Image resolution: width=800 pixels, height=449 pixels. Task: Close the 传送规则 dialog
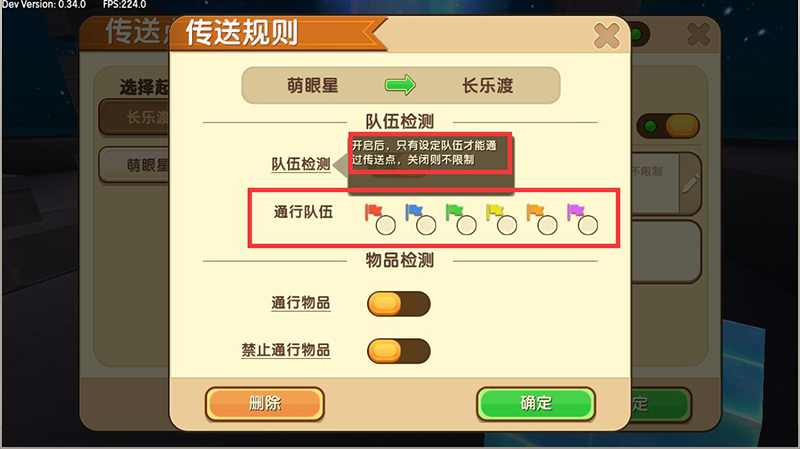coord(607,36)
